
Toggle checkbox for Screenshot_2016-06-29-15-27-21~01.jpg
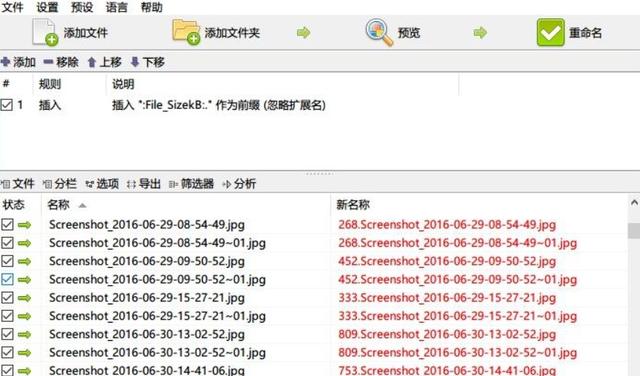click(7, 316)
